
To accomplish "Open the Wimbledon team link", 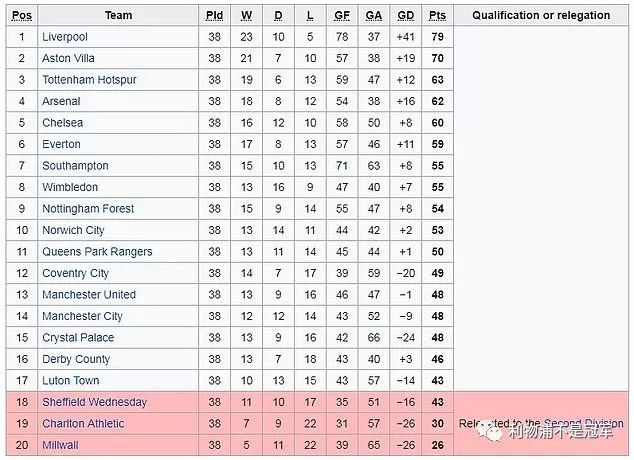I will (69, 187).
